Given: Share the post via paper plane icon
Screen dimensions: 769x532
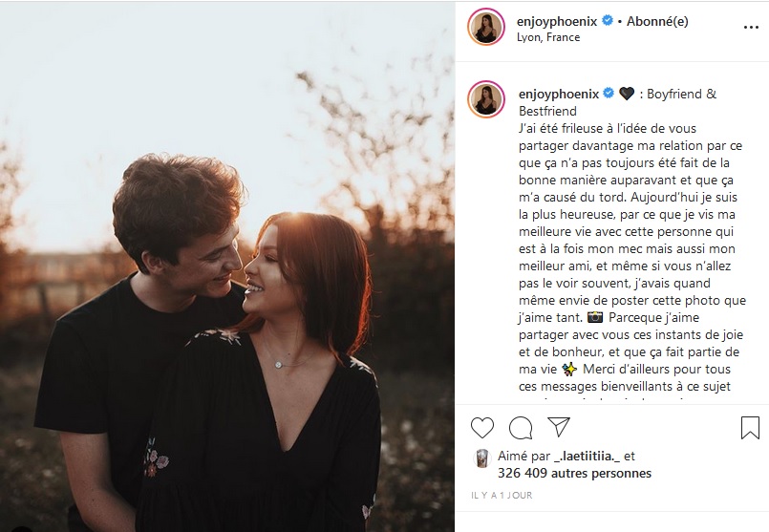Looking at the screenshot, I should (559, 426).
